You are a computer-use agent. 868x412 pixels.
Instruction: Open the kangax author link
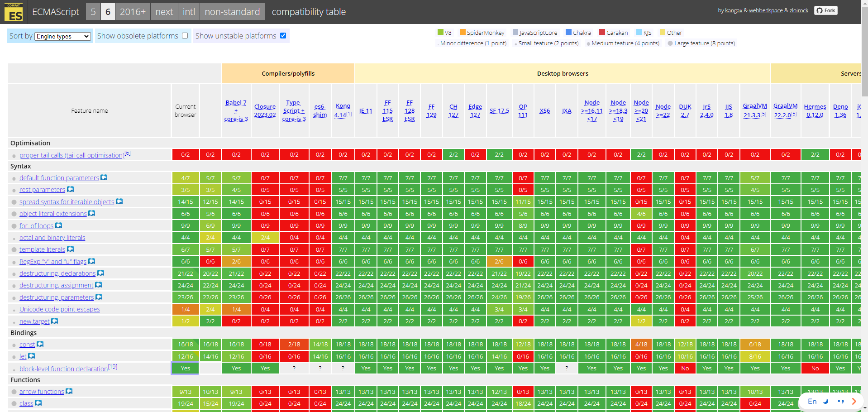(734, 10)
